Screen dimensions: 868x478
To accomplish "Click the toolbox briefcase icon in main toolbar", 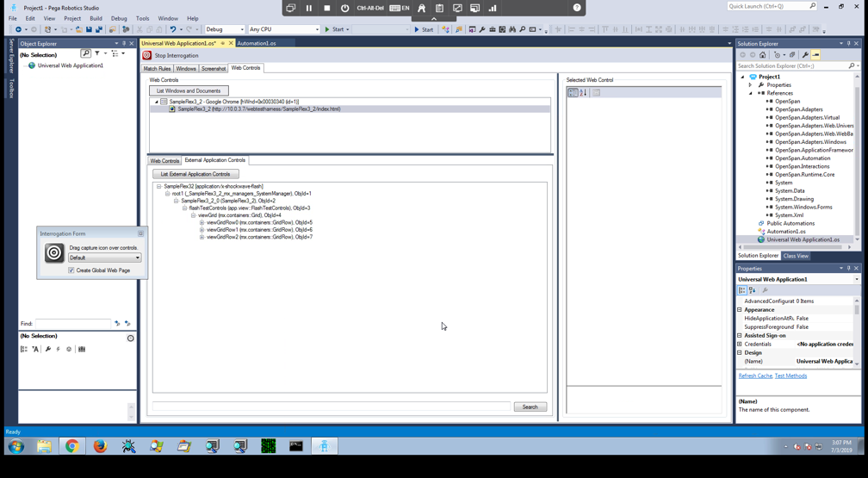I will click(x=493, y=29).
